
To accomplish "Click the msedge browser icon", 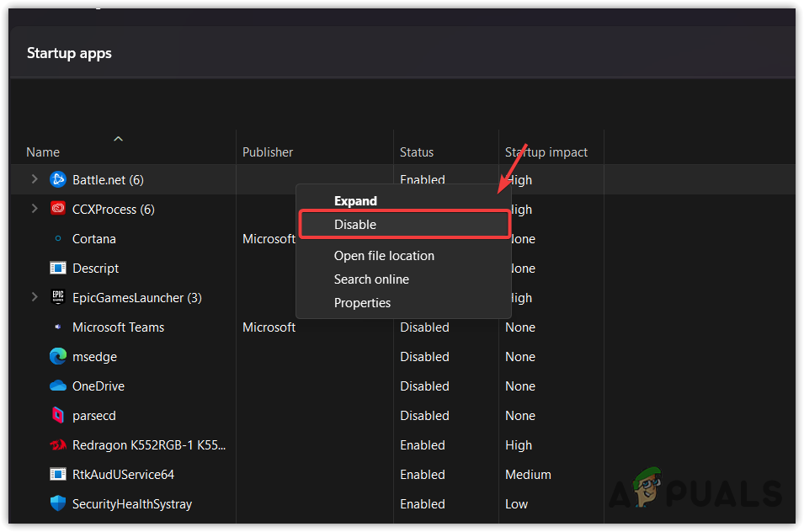I will pyautogui.click(x=57, y=356).
